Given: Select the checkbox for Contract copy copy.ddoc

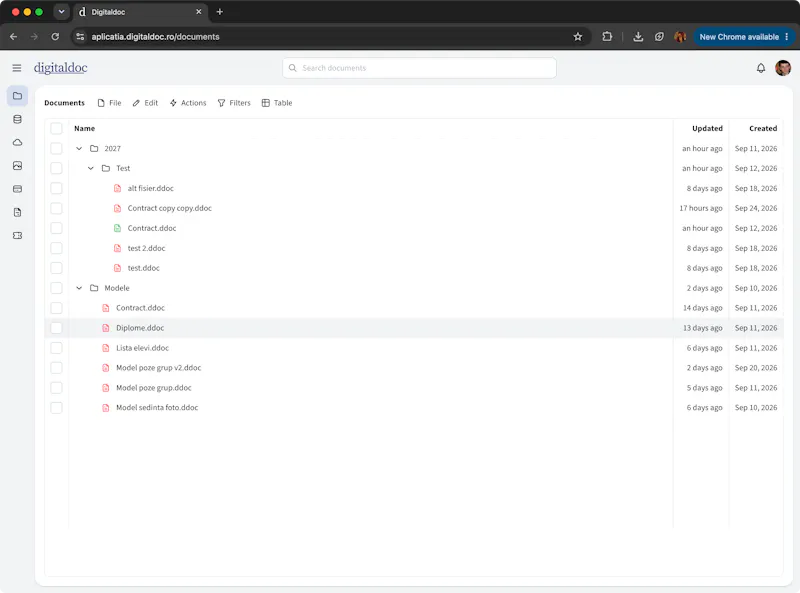Looking at the screenshot, I should tap(56, 208).
